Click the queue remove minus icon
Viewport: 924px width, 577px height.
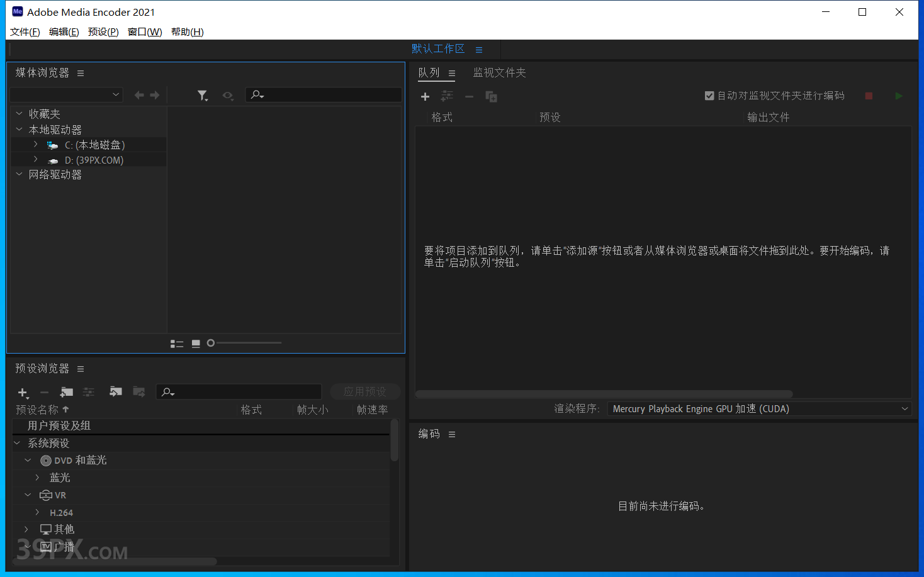pyautogui.click(x=470, y=97)
